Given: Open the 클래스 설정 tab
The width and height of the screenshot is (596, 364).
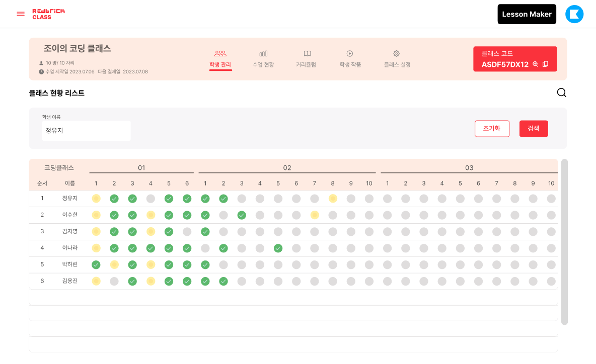Looking at the screenshot, I should point(397,60).
